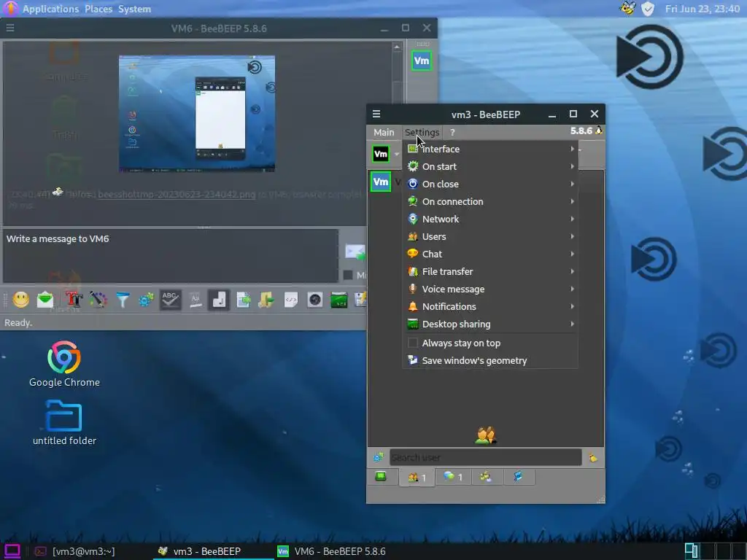Click the green screen desktop share icon
Viewport: 747px width, 560px height.
coord(338,300)
